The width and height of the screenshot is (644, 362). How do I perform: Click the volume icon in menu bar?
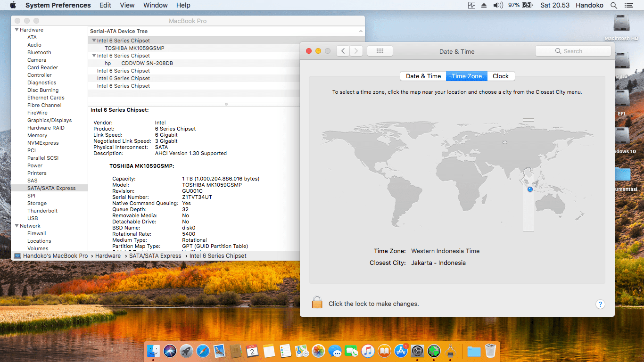498,5
